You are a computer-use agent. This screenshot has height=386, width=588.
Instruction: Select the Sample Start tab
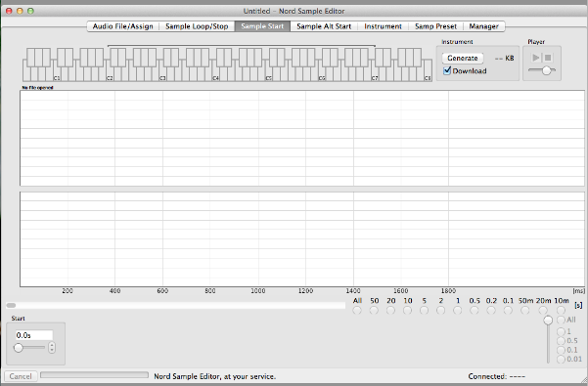point(262,26)
